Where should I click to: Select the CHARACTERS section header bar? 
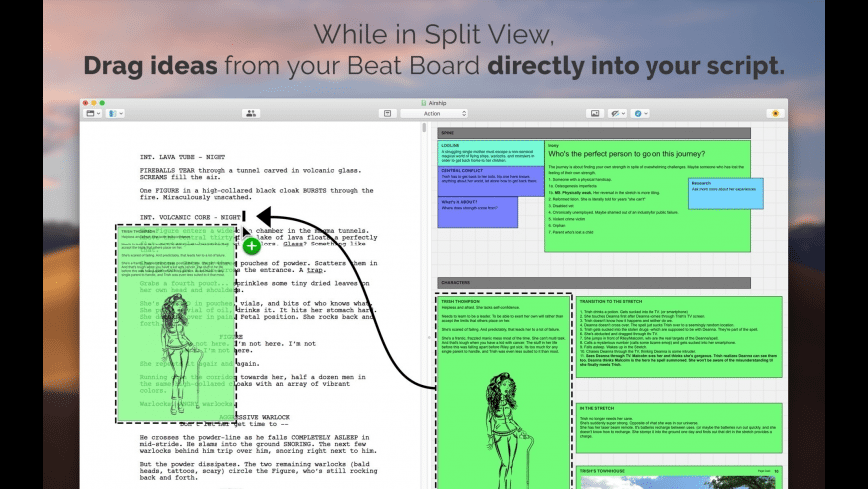pos(594,283)
